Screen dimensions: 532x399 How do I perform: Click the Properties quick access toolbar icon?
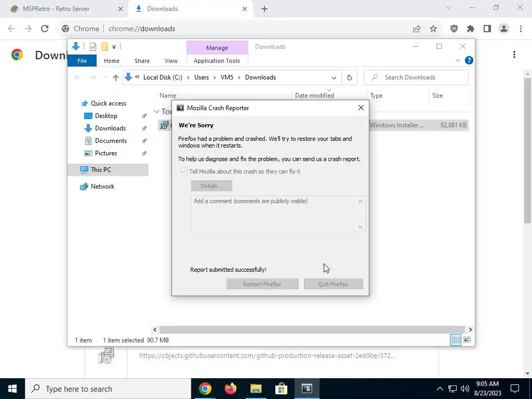[92, 47]
